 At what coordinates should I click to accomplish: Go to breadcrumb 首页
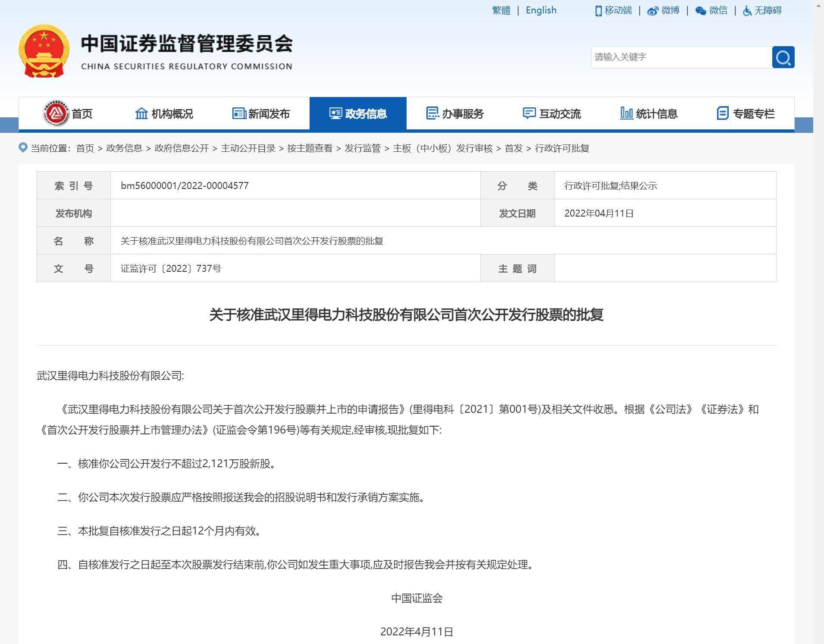click(85, 148)
